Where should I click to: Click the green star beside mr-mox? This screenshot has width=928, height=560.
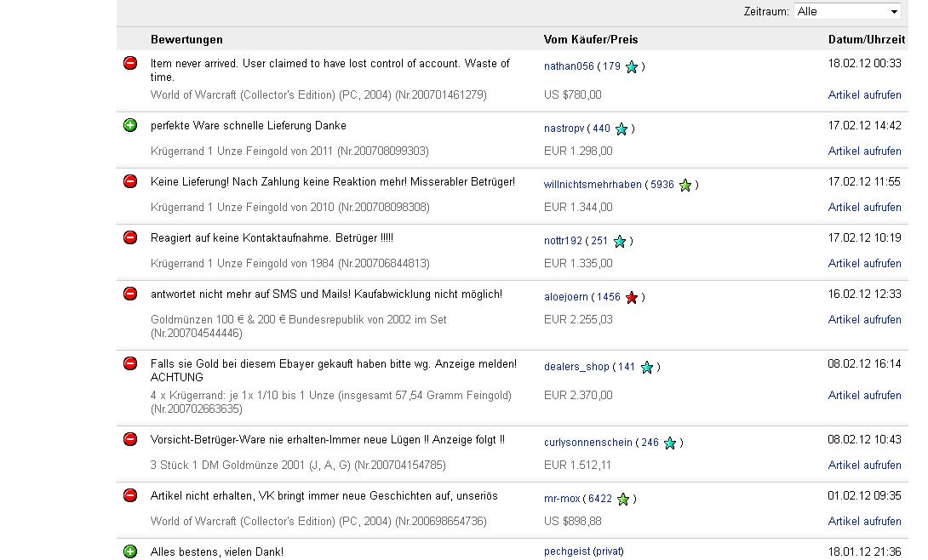623,499
